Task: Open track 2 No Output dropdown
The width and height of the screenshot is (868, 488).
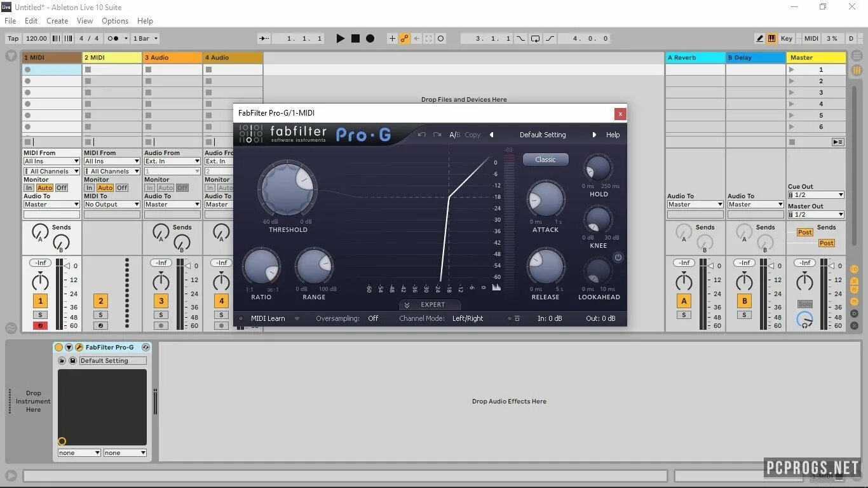Action: point(112,205)
